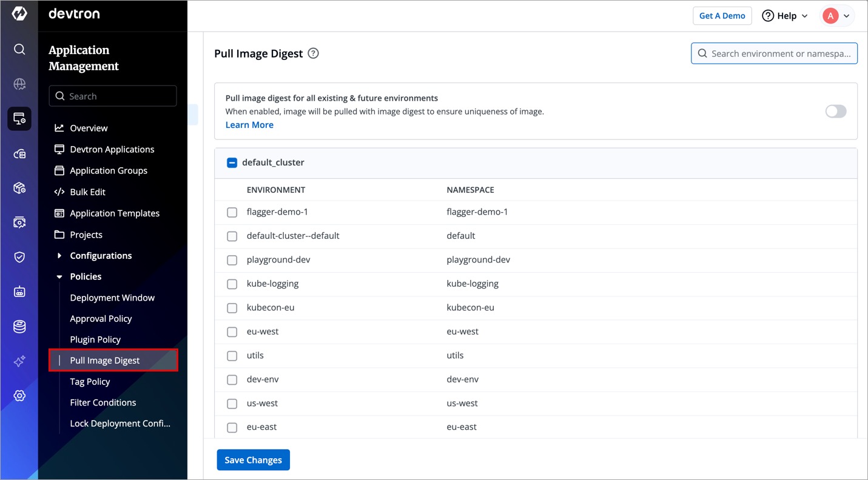The image size is (868, 480).
Task: Click help icon beside Pull Image Digest title
Action: [x=313, y=53]
